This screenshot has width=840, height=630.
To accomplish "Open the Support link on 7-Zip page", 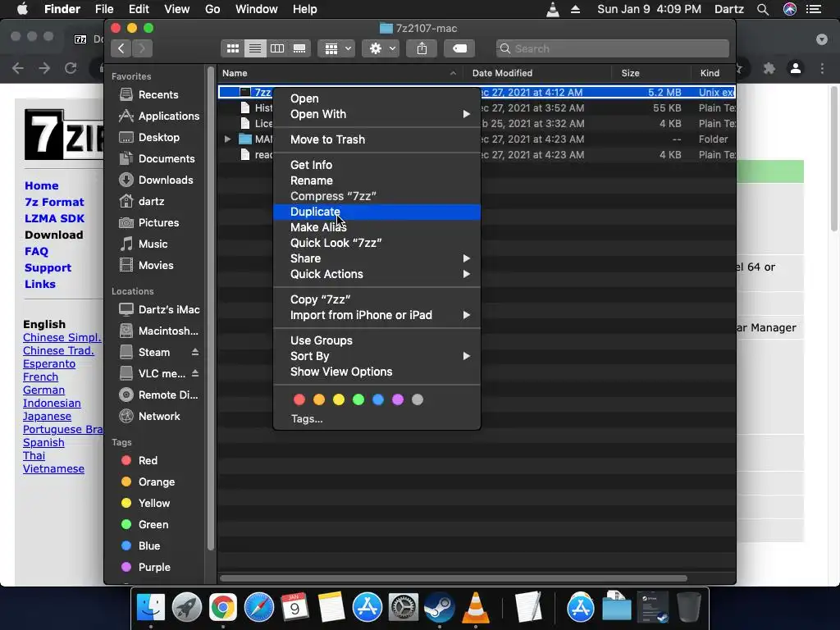I will tap(48, 268).
